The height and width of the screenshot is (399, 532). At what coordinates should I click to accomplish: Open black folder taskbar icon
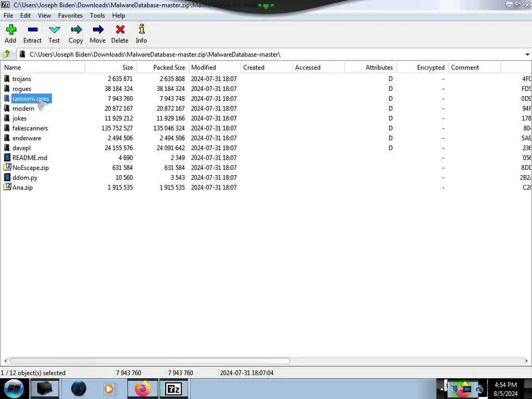45,389
